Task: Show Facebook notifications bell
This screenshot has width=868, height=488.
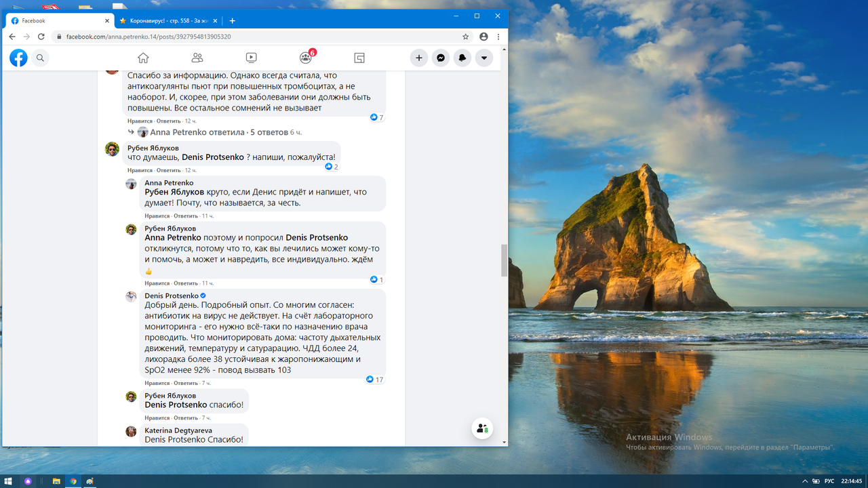Action: coord(462,58)
